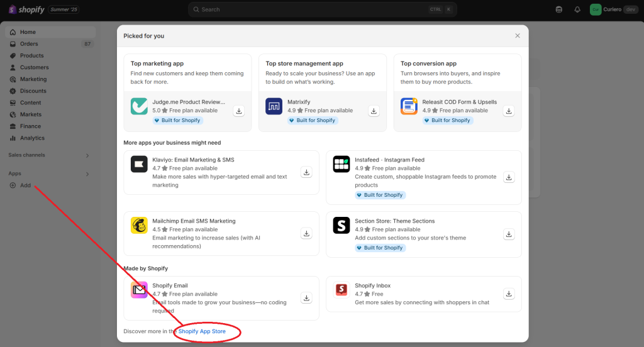Open the Shopify Inbox title
The height and width of the screenshot is (347, 644).
[372, 285]
